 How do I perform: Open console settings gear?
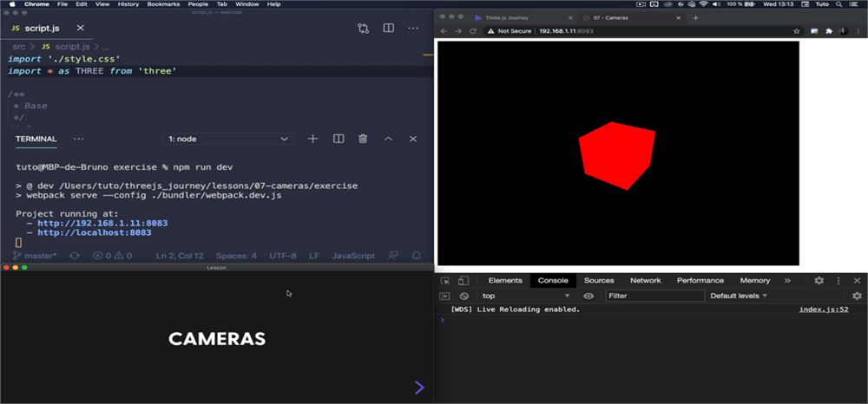tap(857, 296)
